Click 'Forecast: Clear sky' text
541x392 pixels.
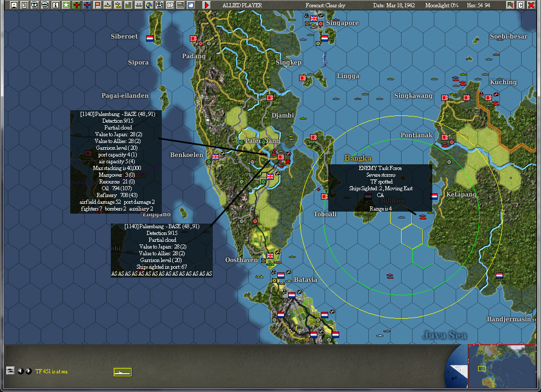[x=325, y=5]
